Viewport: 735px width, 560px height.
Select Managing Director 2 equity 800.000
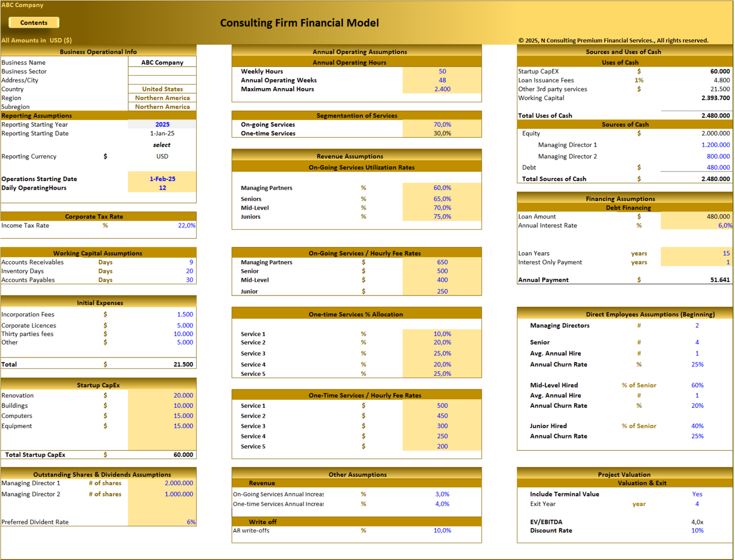(718, 157)
